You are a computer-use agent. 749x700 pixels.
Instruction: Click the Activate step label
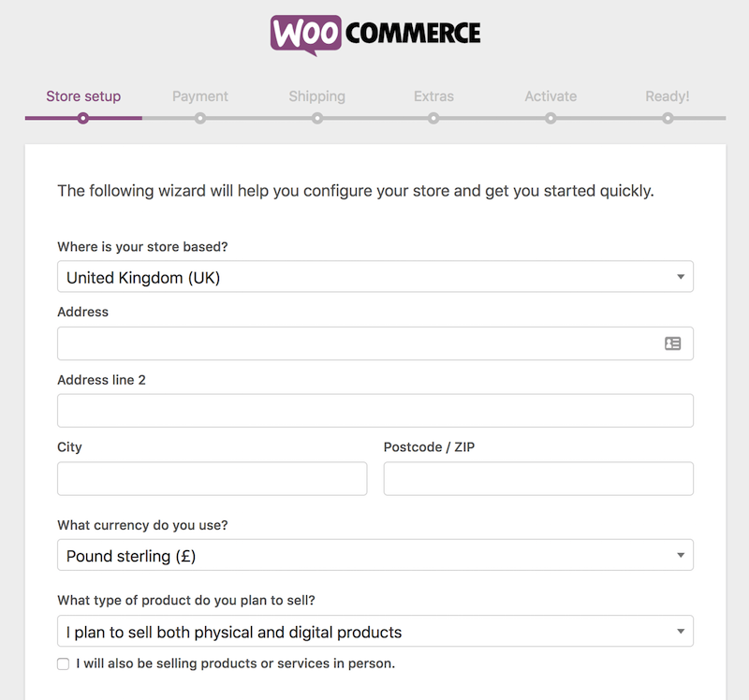(x=550, y=96)
